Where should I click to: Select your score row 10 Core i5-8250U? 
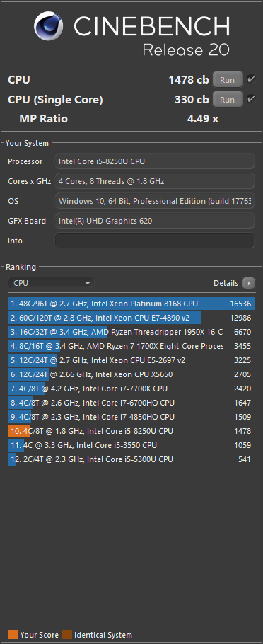pyautogui.click(x=131, y=431)
